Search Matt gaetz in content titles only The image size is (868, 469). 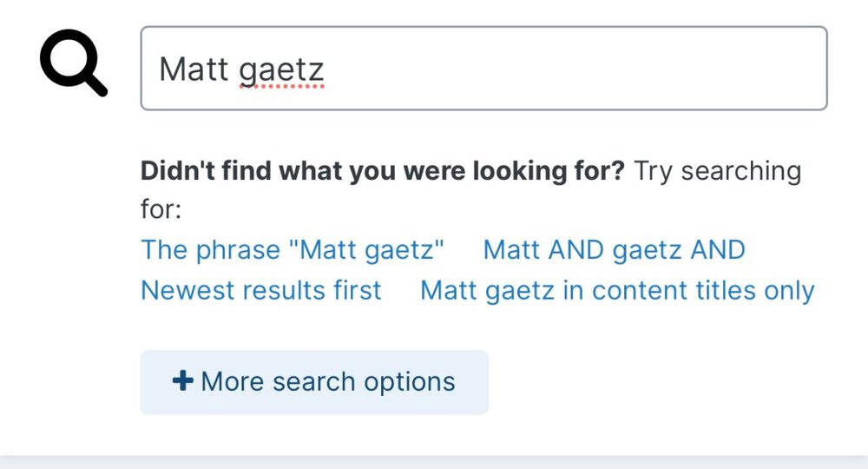point(616,290)
